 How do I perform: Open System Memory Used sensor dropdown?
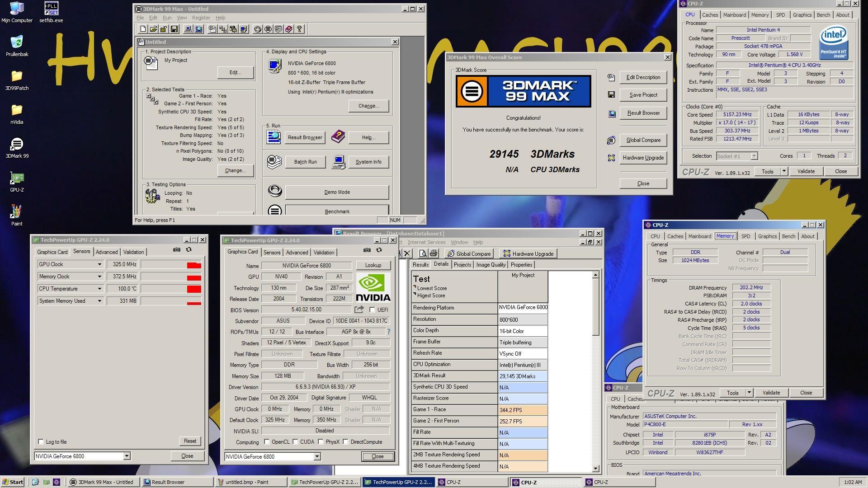pyautogui.click(x=99, y=301)
